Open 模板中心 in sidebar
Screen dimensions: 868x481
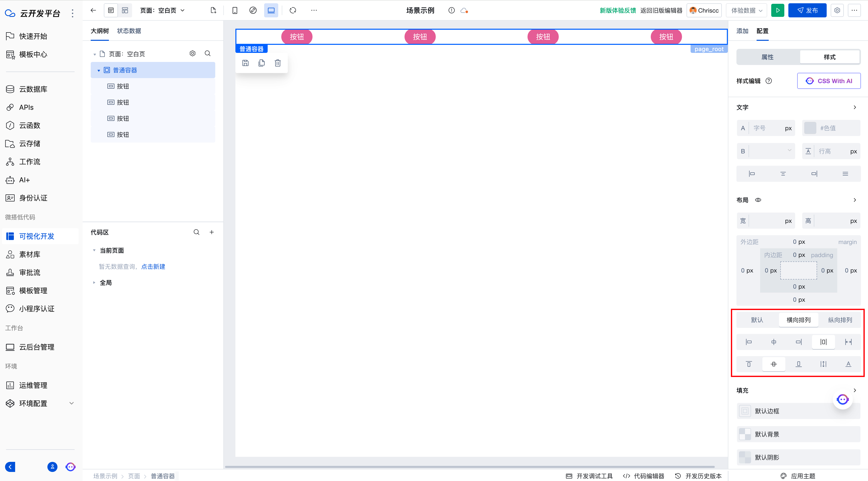[33, 55]
